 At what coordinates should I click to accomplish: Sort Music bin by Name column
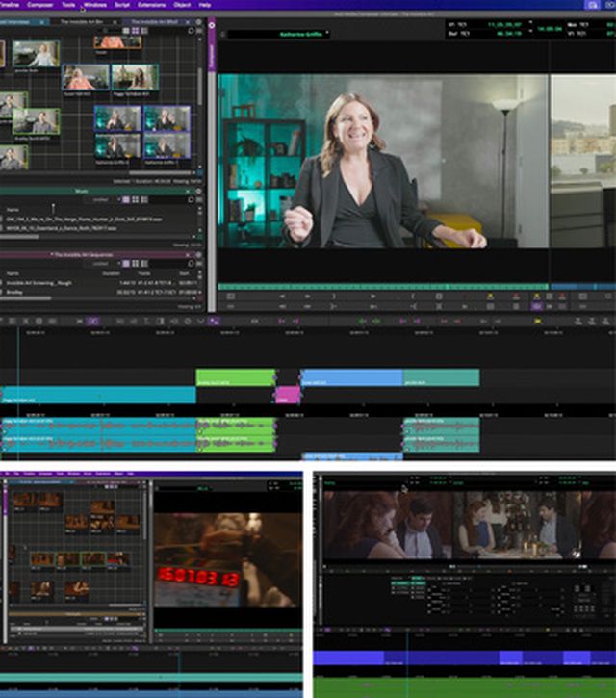click(13, 209)
